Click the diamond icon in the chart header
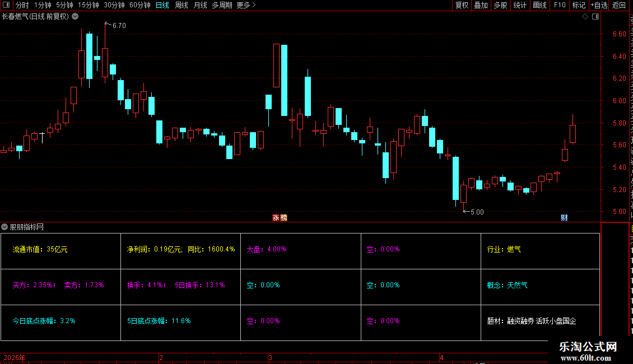The width and height of the screenshot is (633, 364). [x=585, y=17]
